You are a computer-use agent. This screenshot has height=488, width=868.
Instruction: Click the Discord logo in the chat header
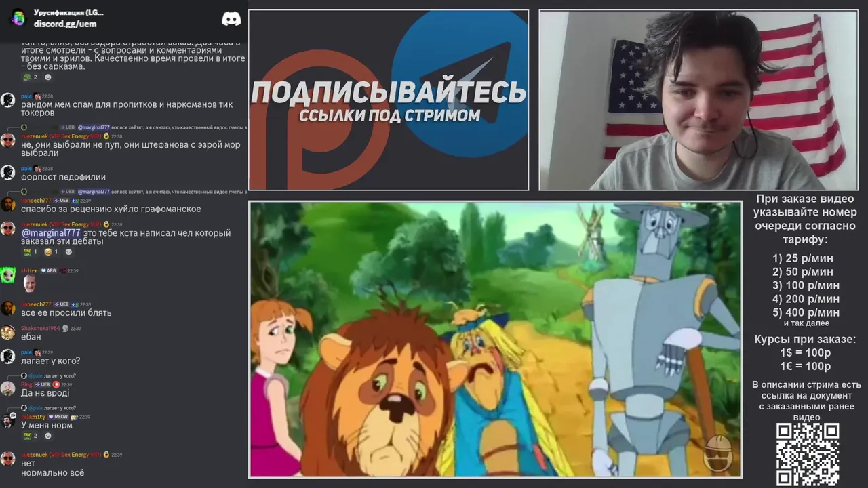click(231, 18)
